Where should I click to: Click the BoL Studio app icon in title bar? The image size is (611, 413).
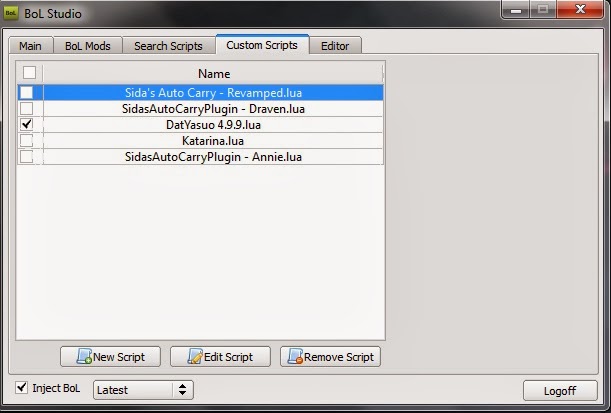pos(11,13)
